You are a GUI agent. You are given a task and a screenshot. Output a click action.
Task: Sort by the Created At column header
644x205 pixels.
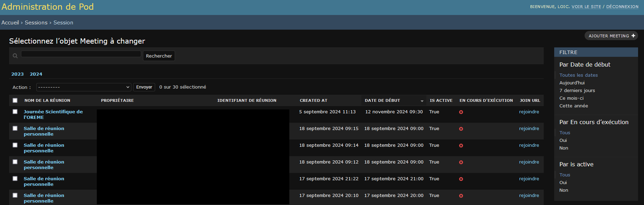point(313,100)
